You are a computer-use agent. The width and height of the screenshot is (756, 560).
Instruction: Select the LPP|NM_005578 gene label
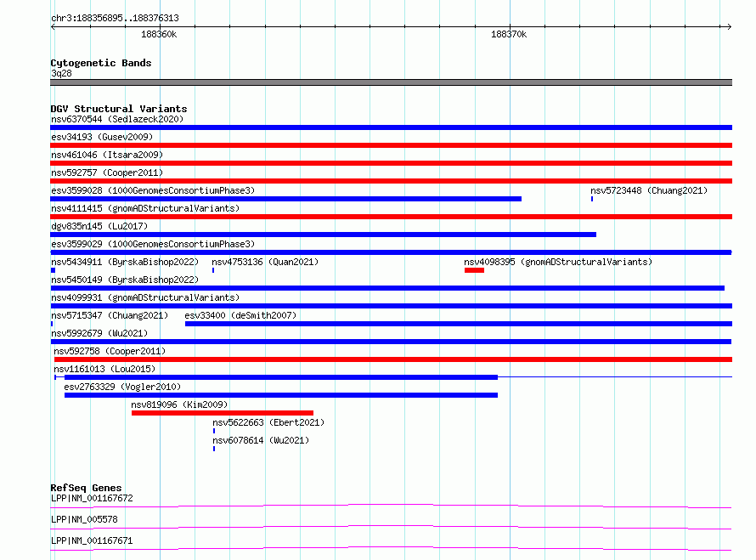(84, 519)
